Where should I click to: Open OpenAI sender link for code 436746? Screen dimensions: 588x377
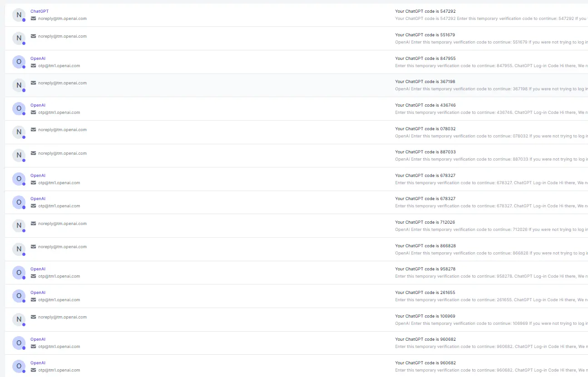click(x=38, y=105)
